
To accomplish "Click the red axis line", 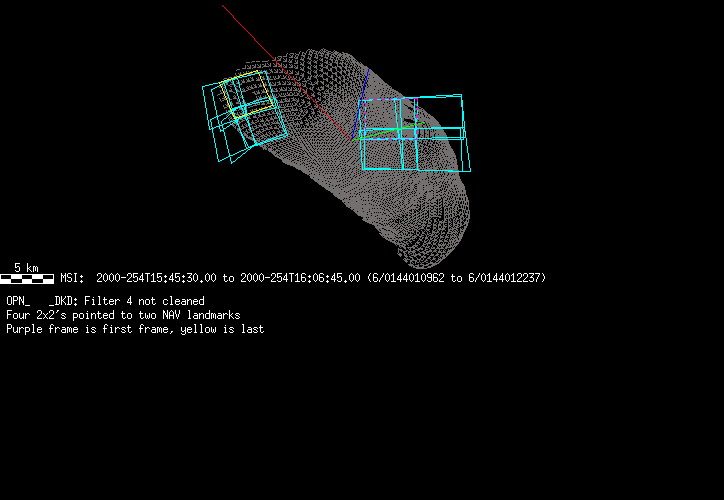I will click(x=286, y=72).
